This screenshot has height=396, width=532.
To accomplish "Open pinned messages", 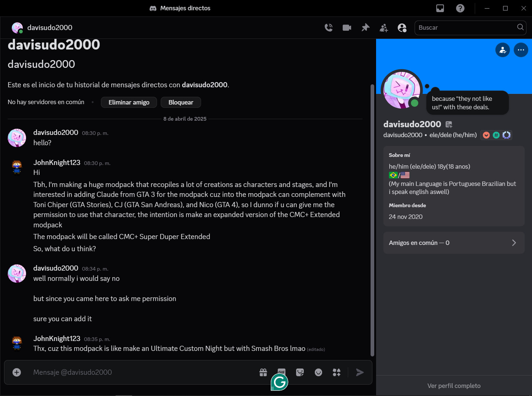I will 365,27.
